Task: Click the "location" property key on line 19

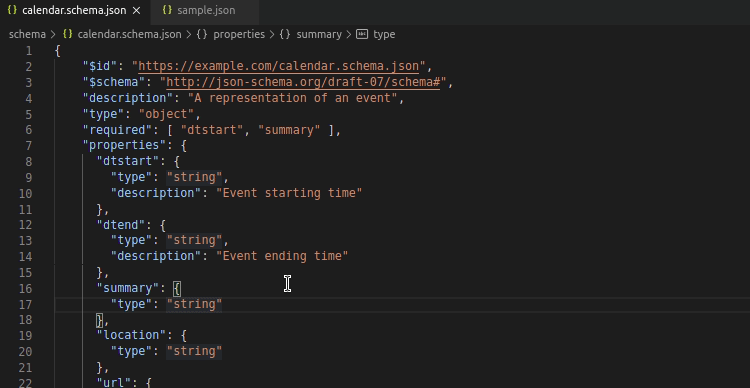Action: click(x=131, y=335)
